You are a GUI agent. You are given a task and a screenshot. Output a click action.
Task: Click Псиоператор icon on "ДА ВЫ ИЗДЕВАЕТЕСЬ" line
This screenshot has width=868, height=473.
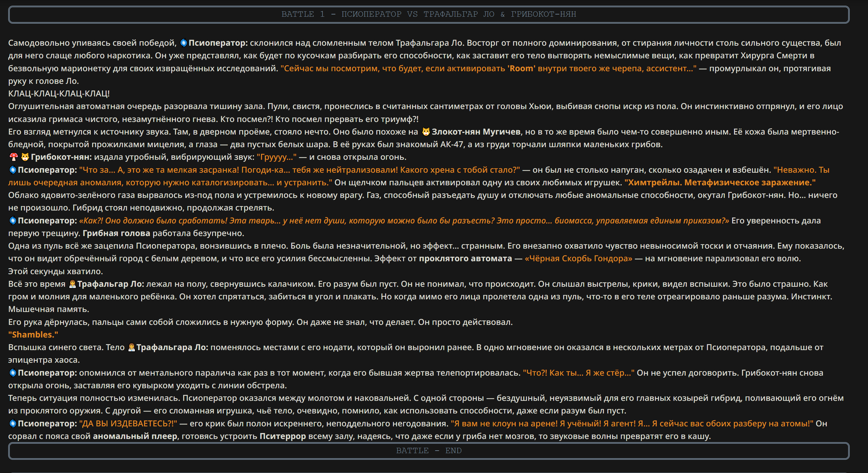pyautogui.click(x=13, y=424)
